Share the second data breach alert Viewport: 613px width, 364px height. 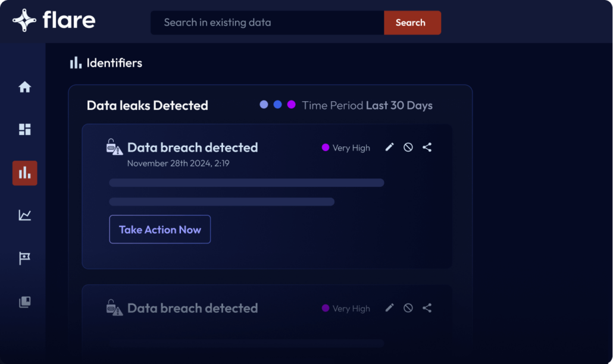[x=427, y=308]
